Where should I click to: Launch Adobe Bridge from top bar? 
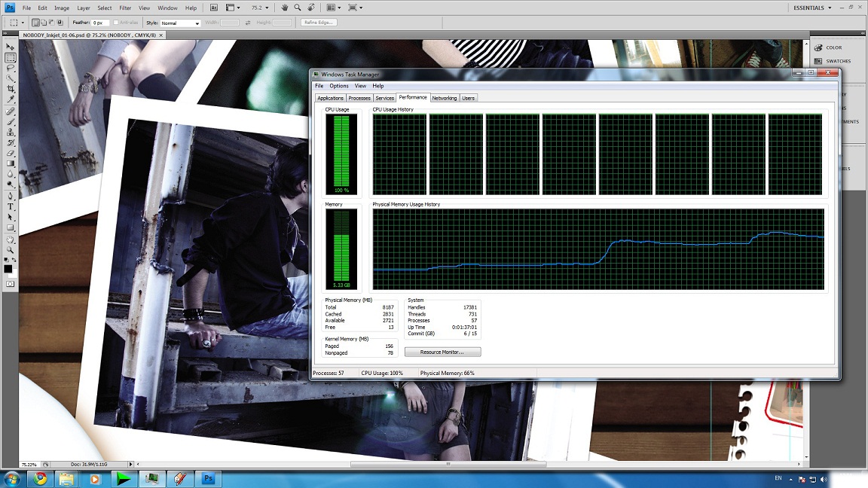pos(214,8)
